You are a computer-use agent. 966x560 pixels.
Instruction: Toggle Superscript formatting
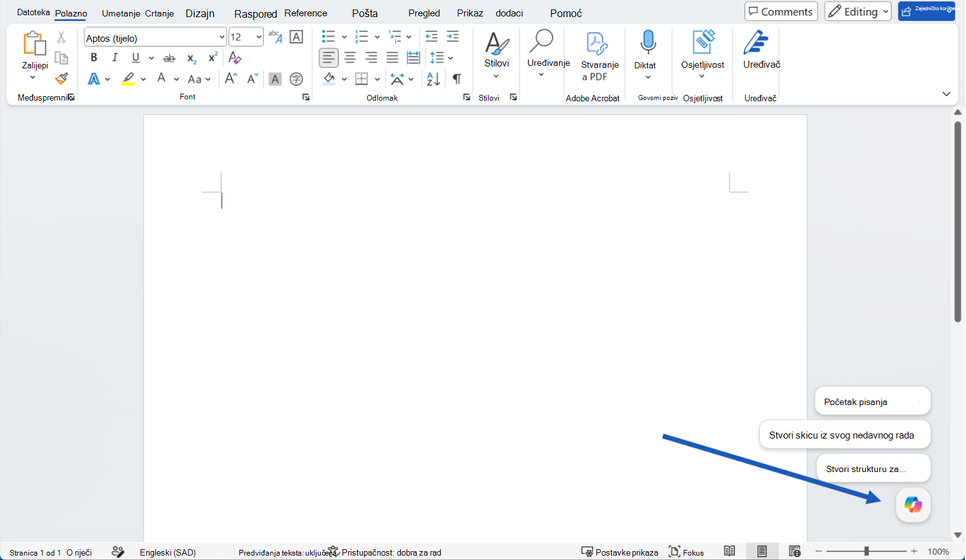click(x=213, y=58)
